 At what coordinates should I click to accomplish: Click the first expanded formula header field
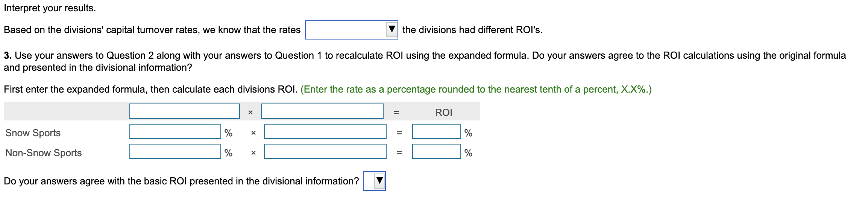coord(185,111)
